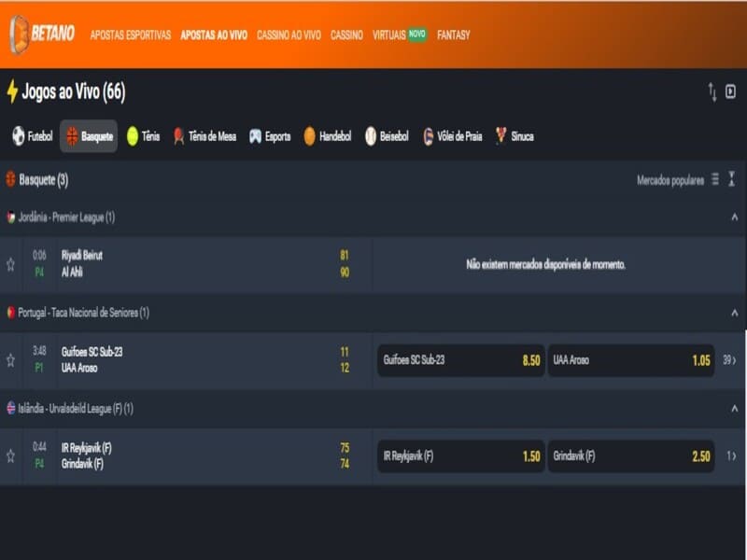Open Cassino ao Vivo menu item
This screenshot has height=560, width=747.
click(x=289, y=35)
